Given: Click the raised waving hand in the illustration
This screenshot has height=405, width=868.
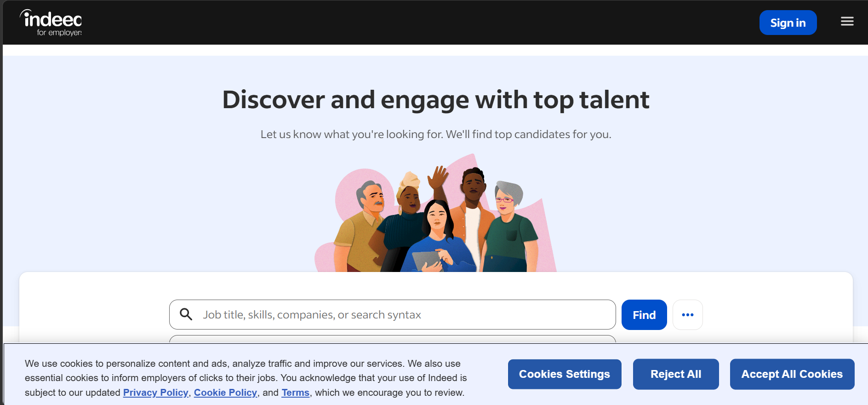Looking at the screenshot, I should tap(438, 177).
